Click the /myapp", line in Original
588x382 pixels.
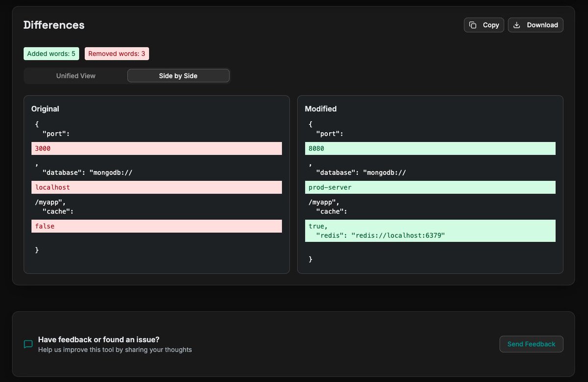click(x=50, y=202)
